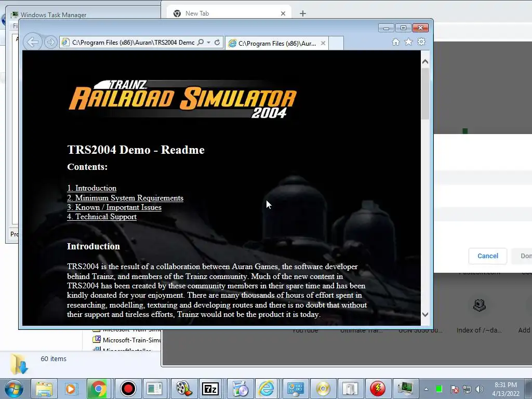Open the '3. Known / Important Issues' link
Viewport: 532px width, 399px height.
[x=114, y=207]
